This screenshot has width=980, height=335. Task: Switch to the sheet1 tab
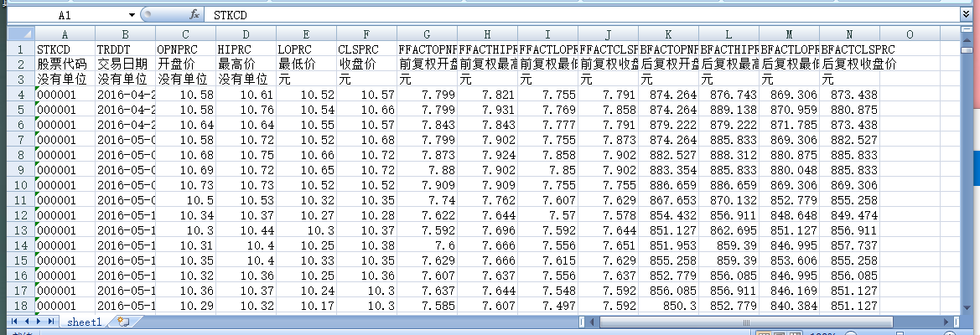84,322
